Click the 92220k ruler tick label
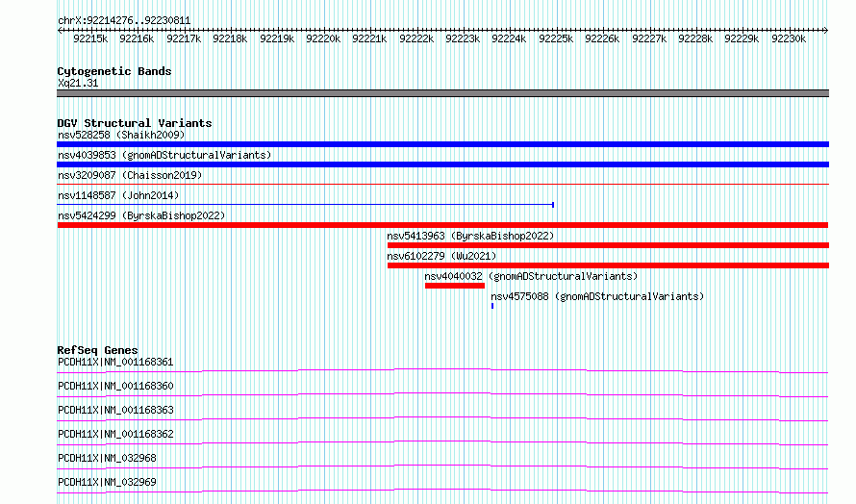This screenshot has height=504, width=856. point(324,38)
